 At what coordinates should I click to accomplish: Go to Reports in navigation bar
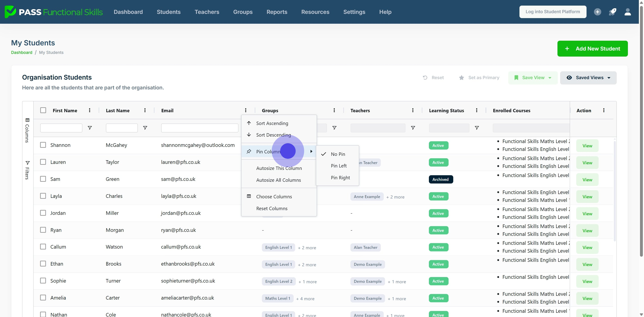pyautogui.click(x=277, y=12)
